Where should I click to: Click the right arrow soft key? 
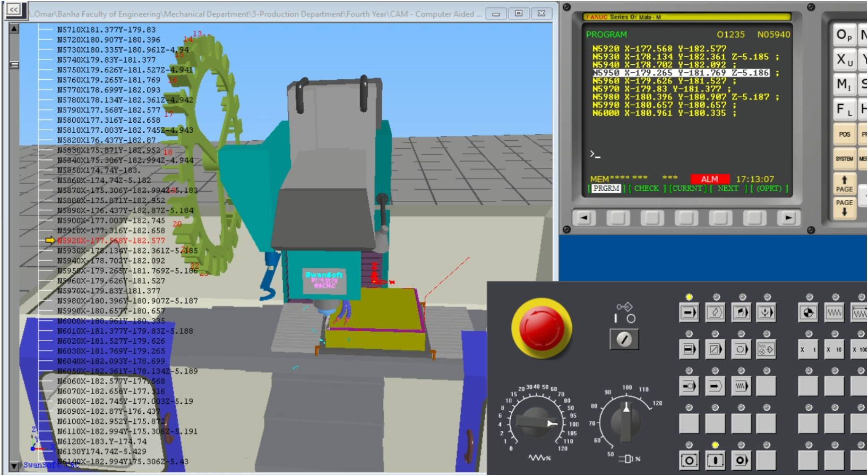pos(788,217)
